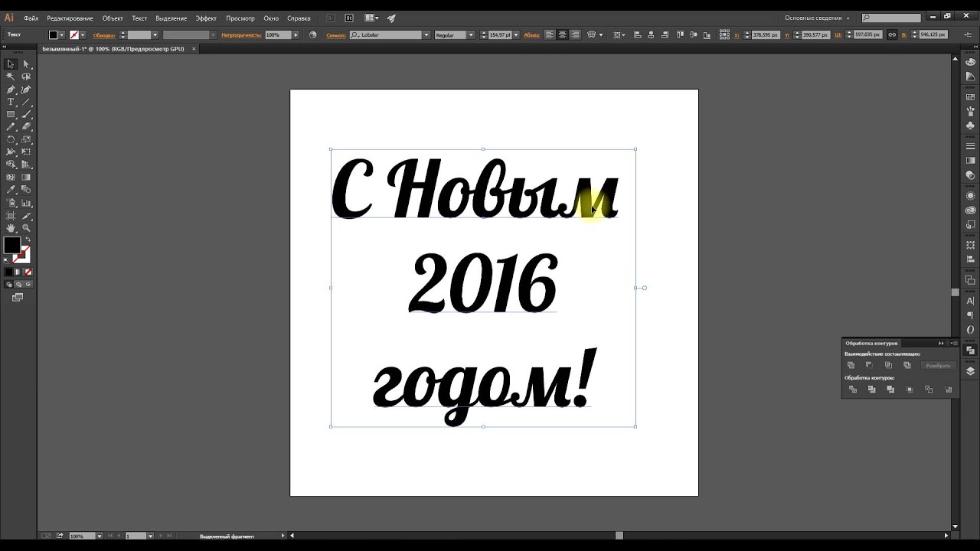Select the Gradient tool
The image size is (980, 551).
pyautogui.click(x=26, y=177)
